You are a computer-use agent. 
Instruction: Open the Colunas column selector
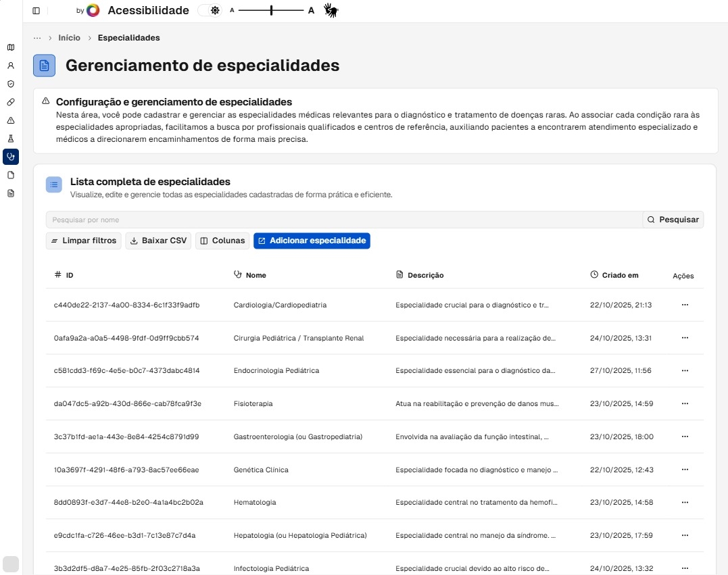click(x=222, y=241)
